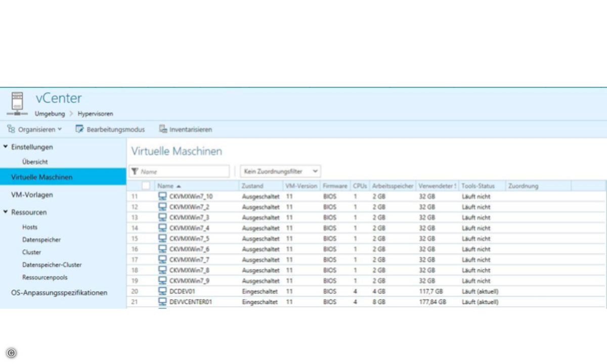Click the Zustand column header
This screenshot has width=607, height=364.
pos(261,186)
